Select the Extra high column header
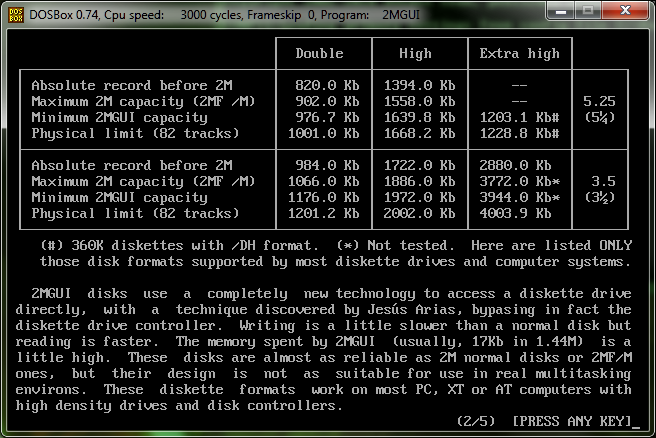This screenshot has width=656, height=438. [x=520, y=53]
